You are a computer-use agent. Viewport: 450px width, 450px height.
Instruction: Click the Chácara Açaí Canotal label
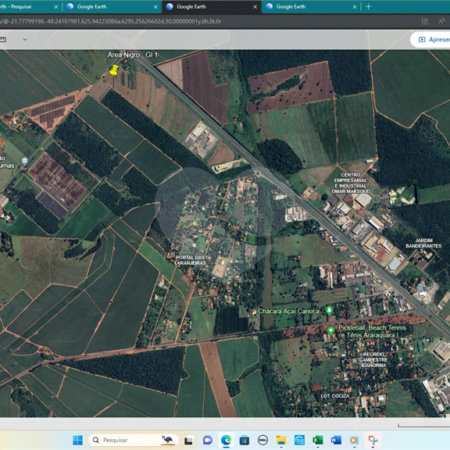click(x=289, y=311)
